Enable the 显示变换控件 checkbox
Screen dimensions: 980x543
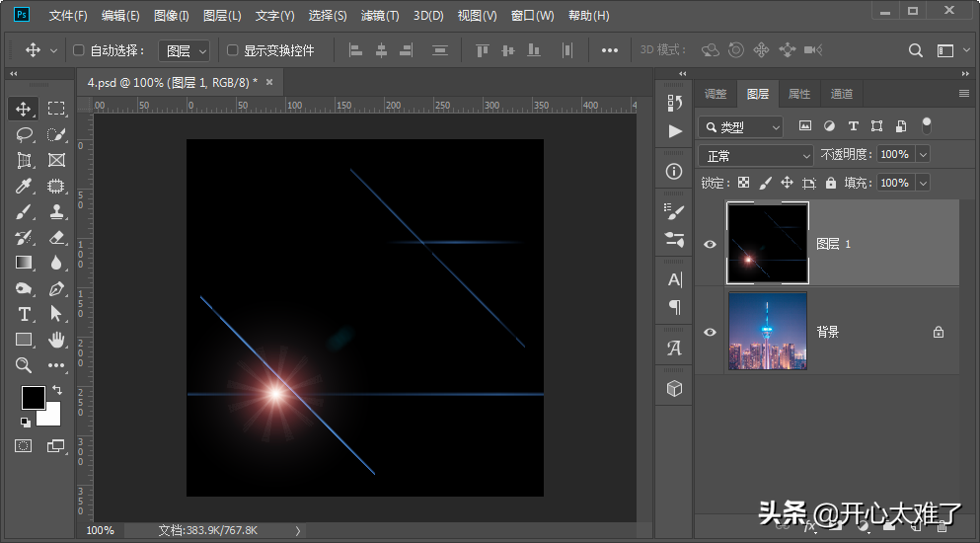pyautogui.click(x=233, y=50)
